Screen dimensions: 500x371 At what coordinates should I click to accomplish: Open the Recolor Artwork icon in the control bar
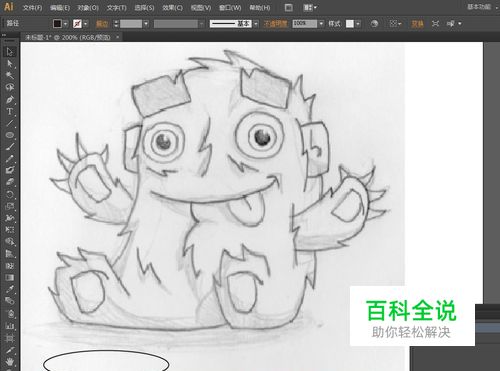[x=374, y=24]
